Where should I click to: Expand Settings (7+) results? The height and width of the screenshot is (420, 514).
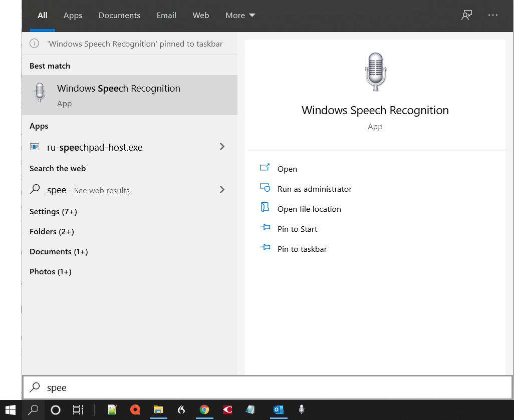pyautogui.click(x=53, y=212)
